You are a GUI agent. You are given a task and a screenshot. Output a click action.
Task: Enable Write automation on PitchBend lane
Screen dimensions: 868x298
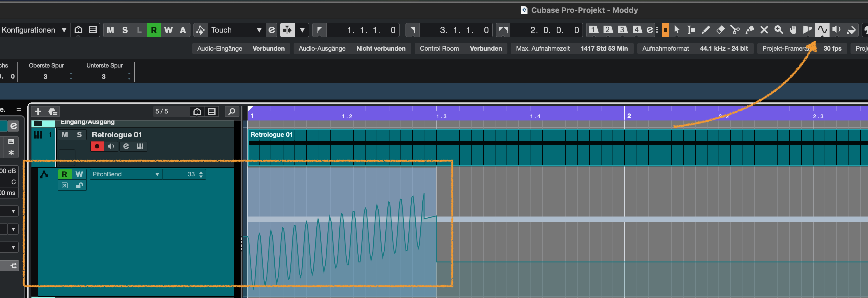(x=79, y=174)
